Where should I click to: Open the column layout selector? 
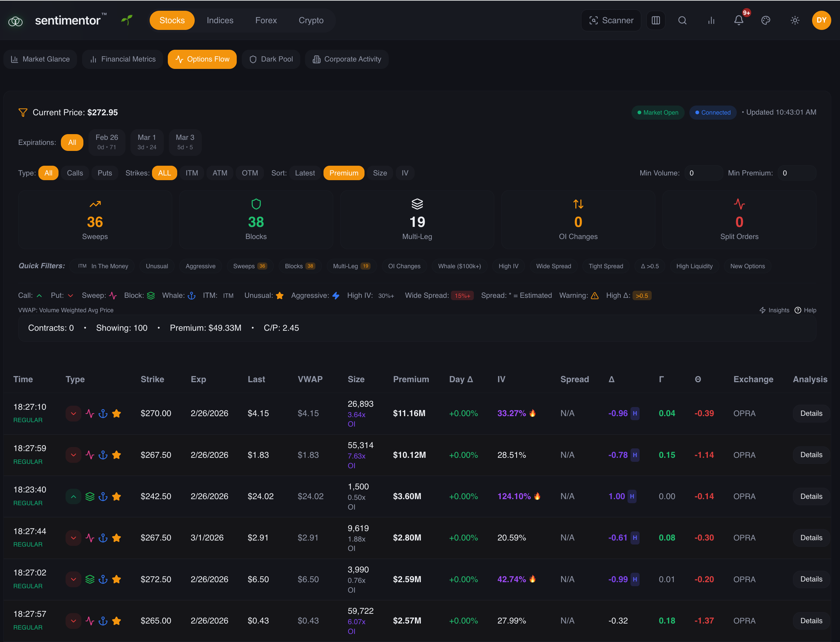[x=655, y=20]
